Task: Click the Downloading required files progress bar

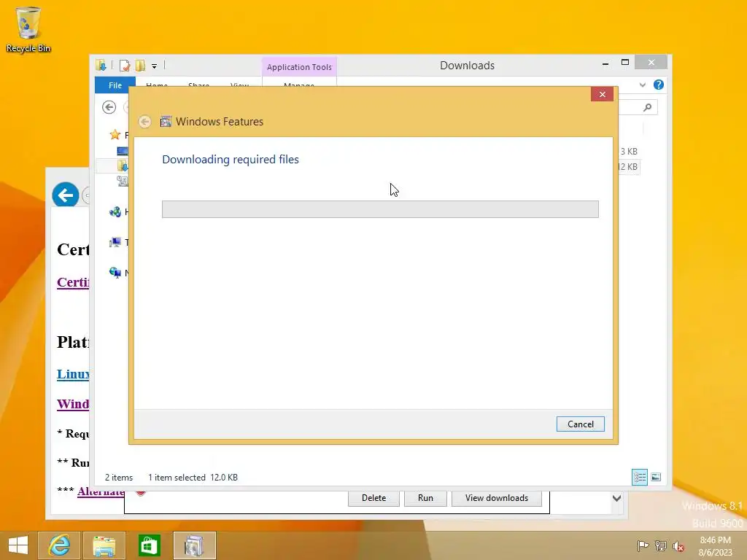Action: pos(380,209)
